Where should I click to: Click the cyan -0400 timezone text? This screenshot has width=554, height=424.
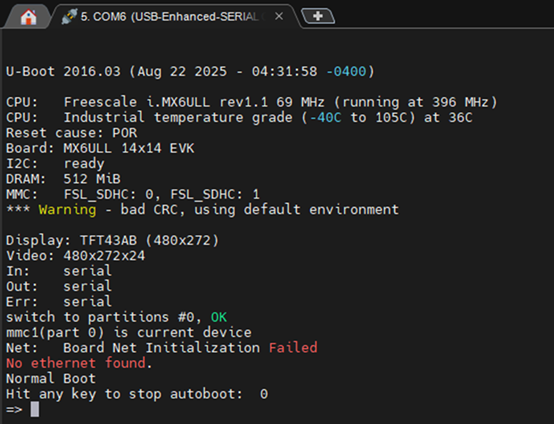coord(346,71)
